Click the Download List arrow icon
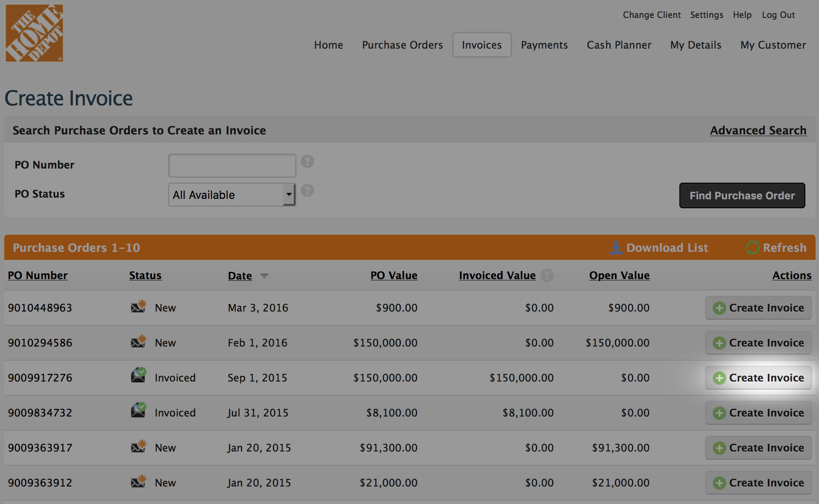The width and height of the screenshot is (819, 504). [616, 248]
